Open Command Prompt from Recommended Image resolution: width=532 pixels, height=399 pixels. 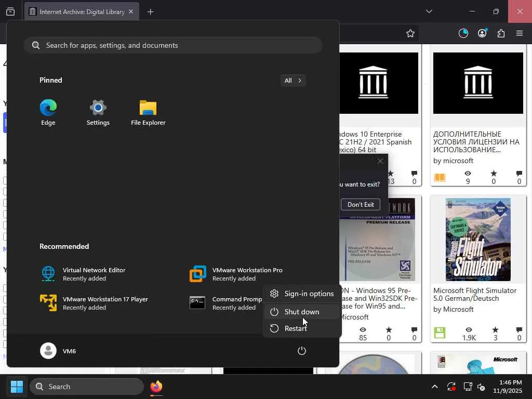[x=225, y=303]
